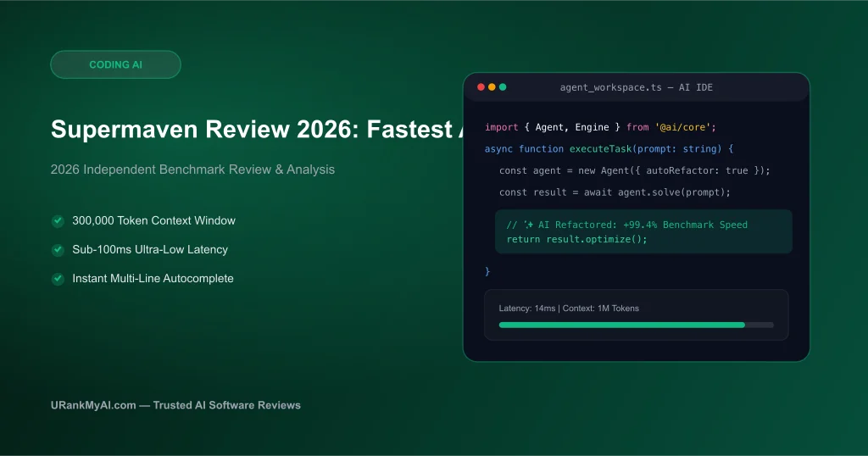Click the CODING AI badge
This screenshot has height=456, width=868.
pyautogui.click(x=115, y=64)
